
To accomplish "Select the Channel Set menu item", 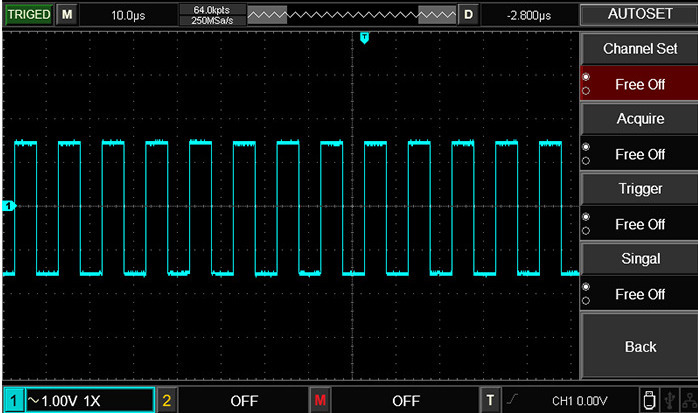I will (x=640, y=49).
